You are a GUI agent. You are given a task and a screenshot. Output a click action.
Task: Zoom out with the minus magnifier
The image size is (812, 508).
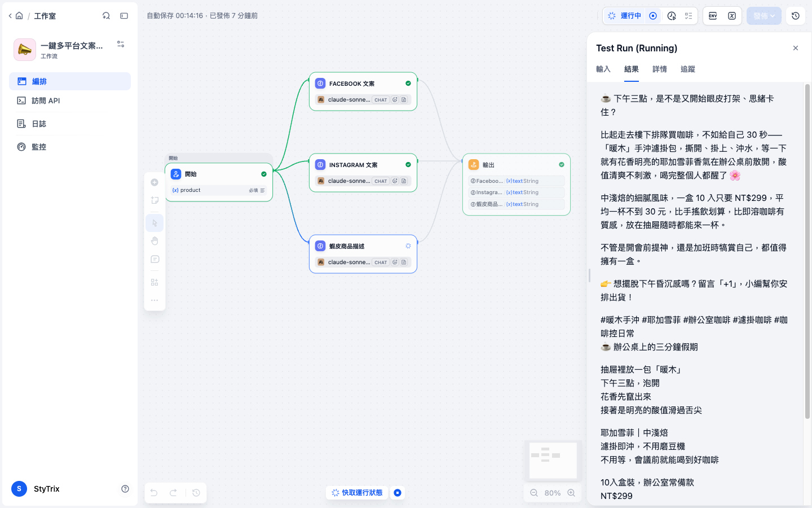pyautogui.click(x=534, y=493)
